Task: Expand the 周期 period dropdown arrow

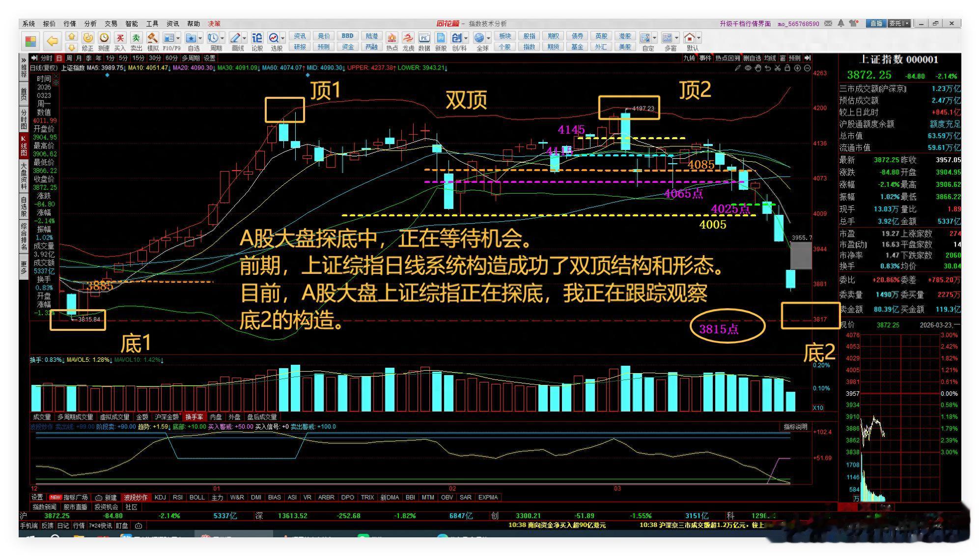Action: 223,38
